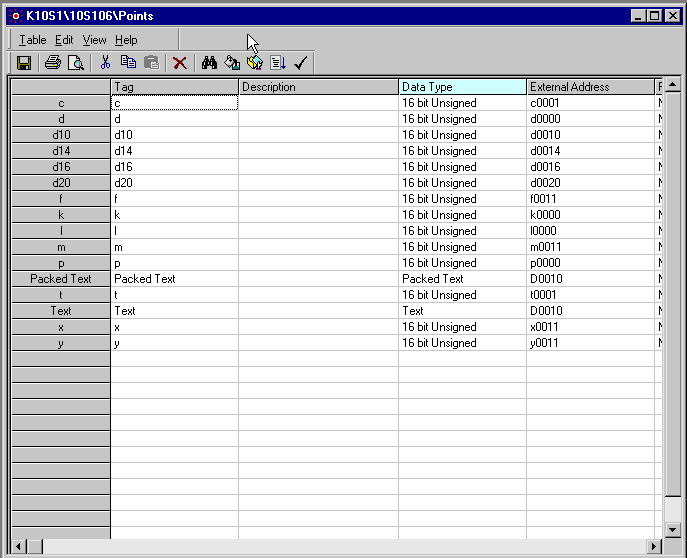
Task: Select row header d20
Action: pyautogui.click(x=61, y=183)
